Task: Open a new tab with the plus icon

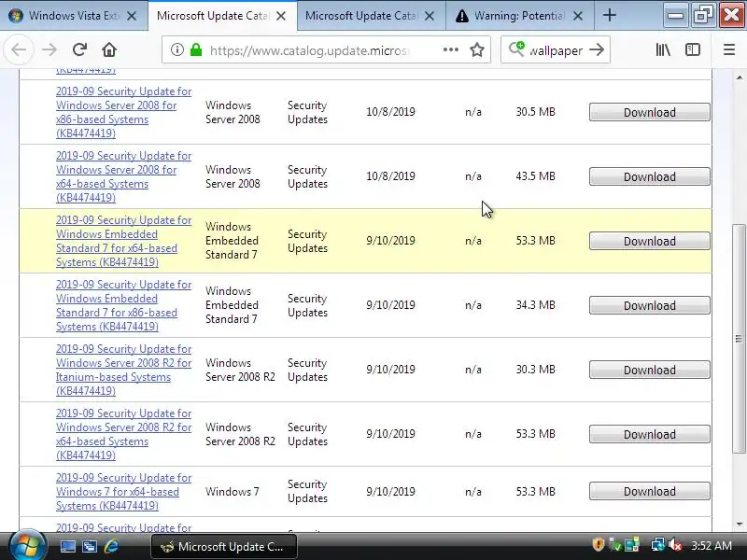Action: click(x=610, y=16)
